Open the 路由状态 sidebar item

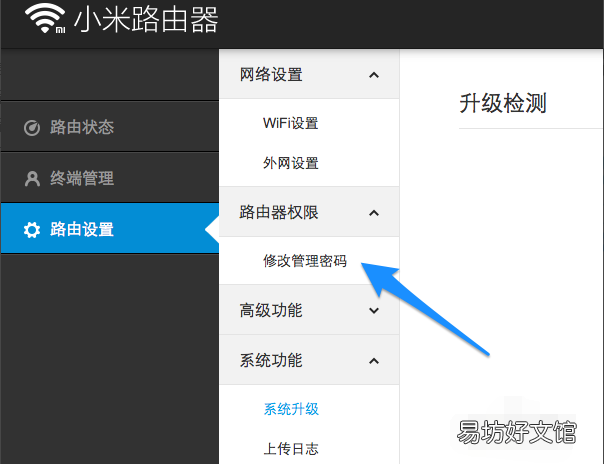coord(110,127)
